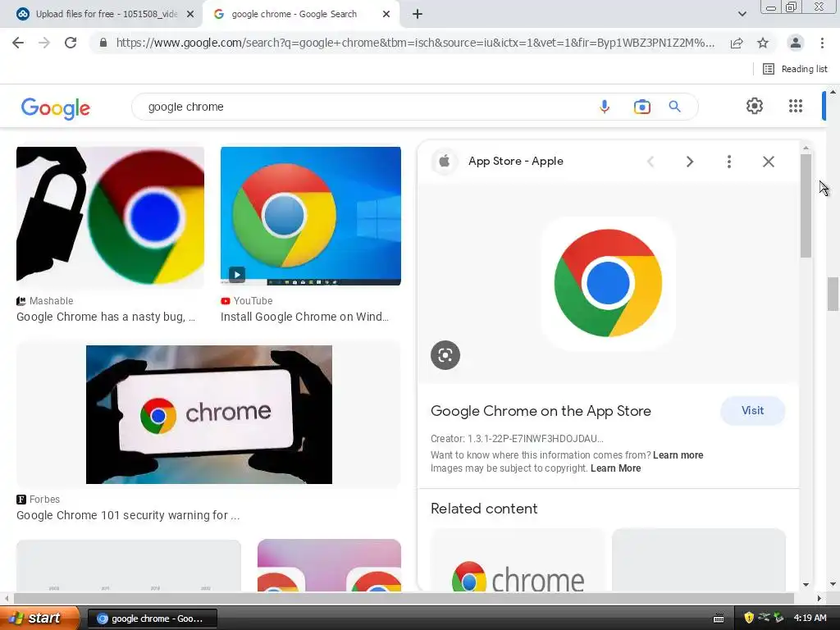840x630 pixels.
Task: Bookmark this page with the star icon
Action: click(763, 43)
